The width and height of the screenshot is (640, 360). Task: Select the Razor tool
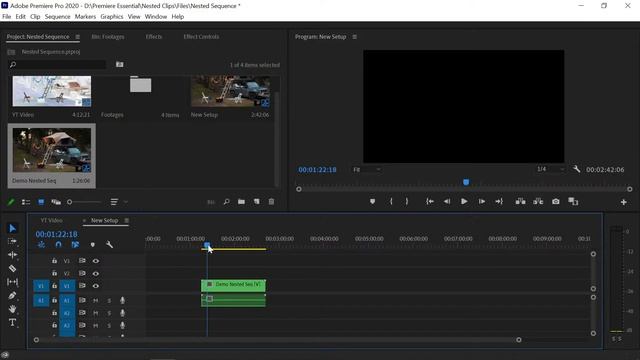[x=13, y=268]
